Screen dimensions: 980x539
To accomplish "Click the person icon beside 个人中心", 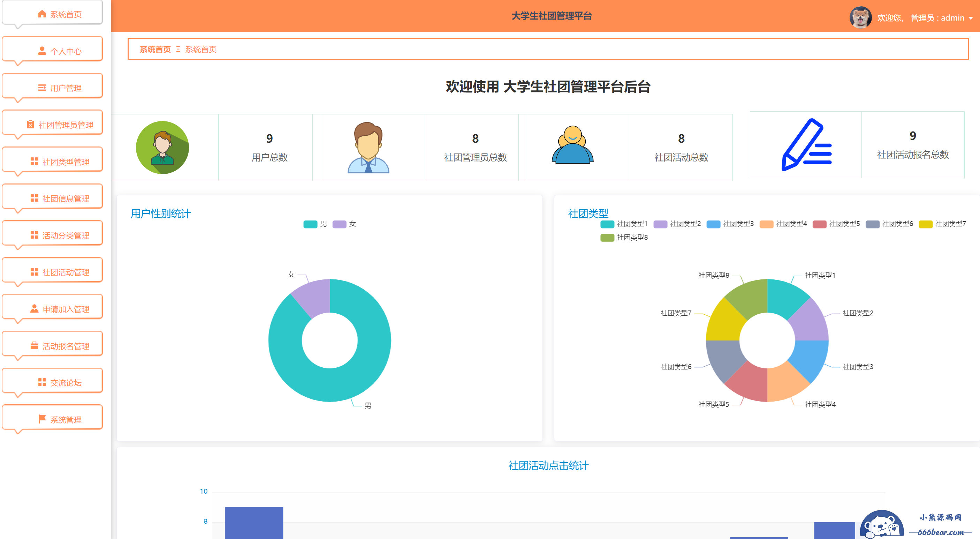I will pyautogui.click(x=42, y=51).
